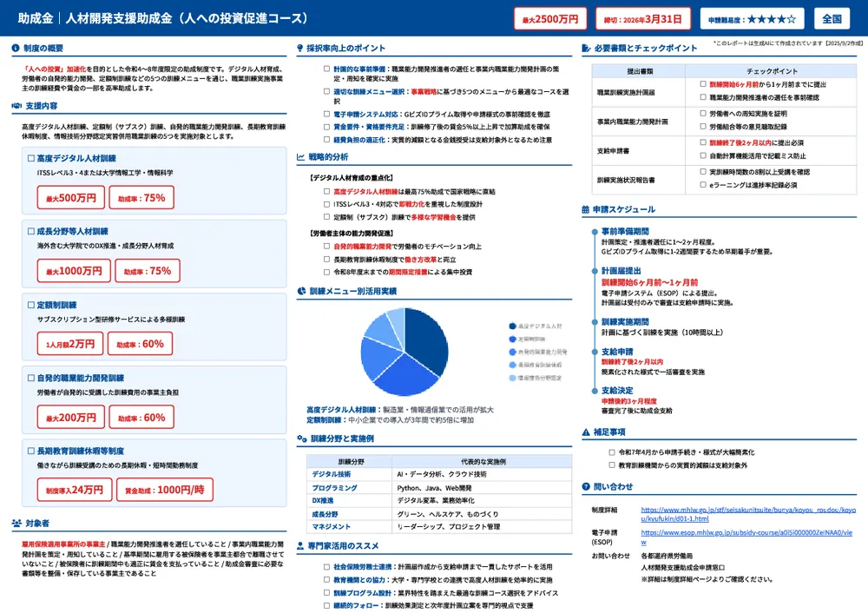Click the 支給決定 timeline dot

click(595, 391)
